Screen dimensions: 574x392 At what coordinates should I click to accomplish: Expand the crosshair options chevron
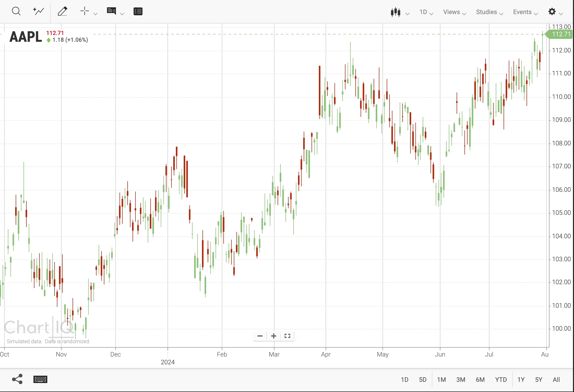(95, 14)
